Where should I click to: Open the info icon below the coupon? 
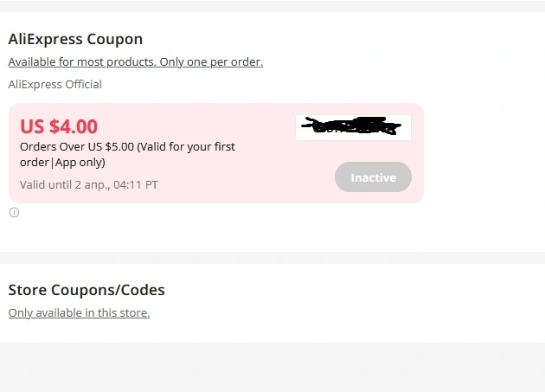[14, 213]
